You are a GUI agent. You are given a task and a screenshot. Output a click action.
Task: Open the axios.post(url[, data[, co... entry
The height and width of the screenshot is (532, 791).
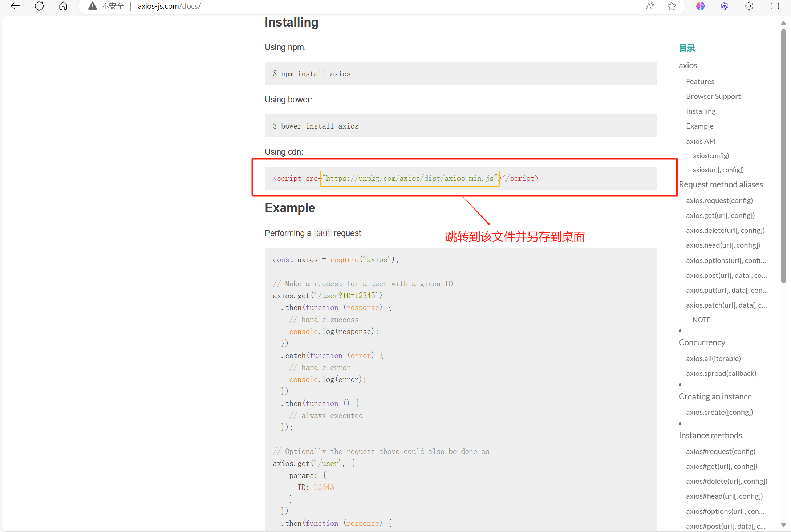click(726, 275)
